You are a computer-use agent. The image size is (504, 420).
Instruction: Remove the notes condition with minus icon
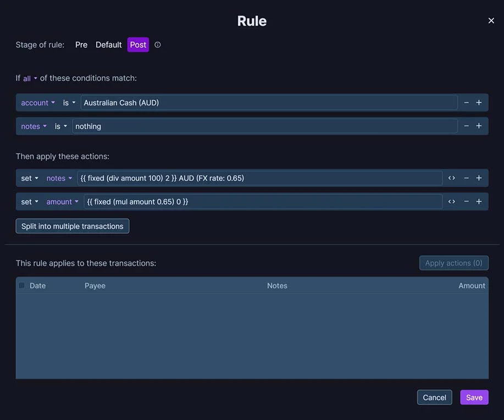[467, 126]
